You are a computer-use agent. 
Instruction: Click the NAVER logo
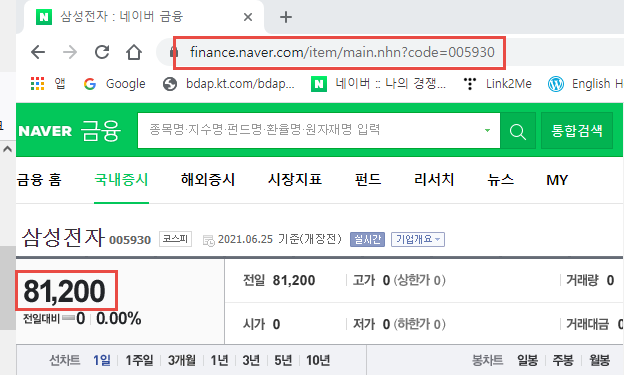point(45,131)
